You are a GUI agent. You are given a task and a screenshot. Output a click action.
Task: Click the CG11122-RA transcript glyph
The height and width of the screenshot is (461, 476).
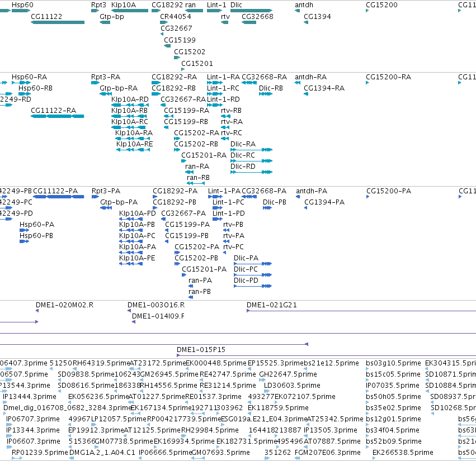pyautogui.click(x=58, y=116)
